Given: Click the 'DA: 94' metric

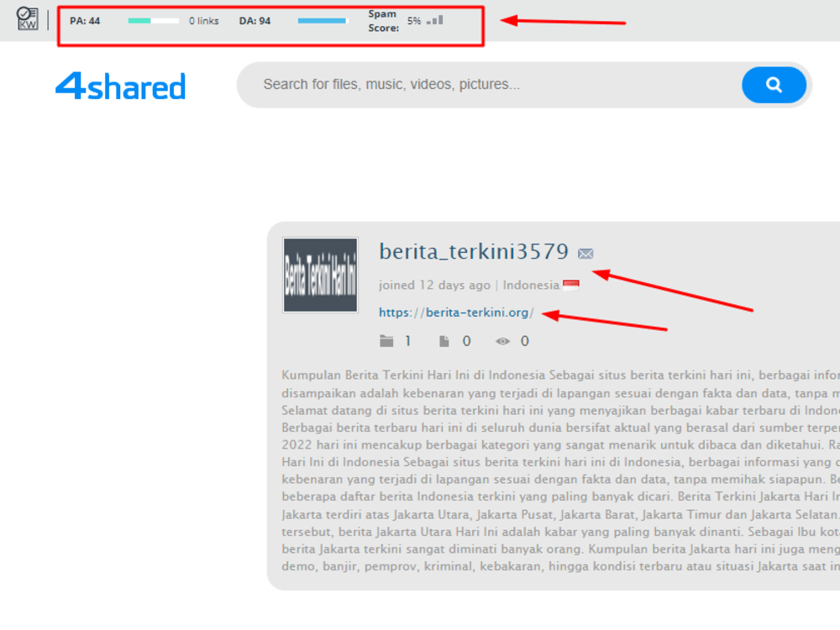Looking at the screenshot, I should coord(255,21).
